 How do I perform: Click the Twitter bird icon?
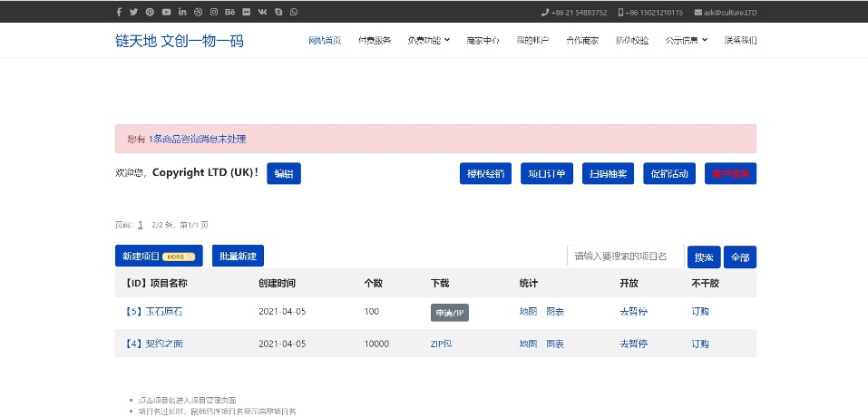coord(134,12)
